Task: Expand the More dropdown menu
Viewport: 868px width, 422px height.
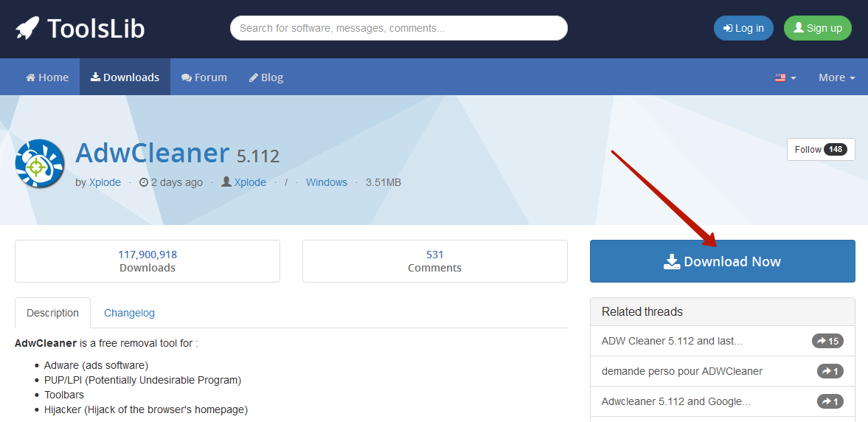Action: pos(837,77)
